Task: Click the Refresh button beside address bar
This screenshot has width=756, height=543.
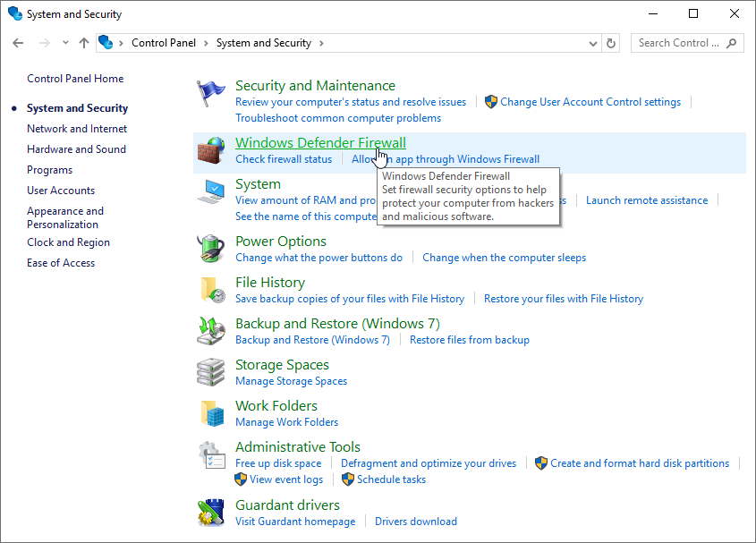Action: (611, 43)
